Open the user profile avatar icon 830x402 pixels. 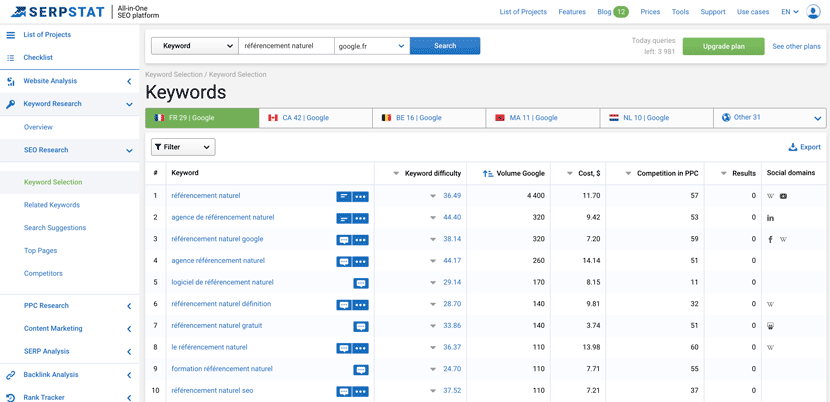click(x=813, y=12)
